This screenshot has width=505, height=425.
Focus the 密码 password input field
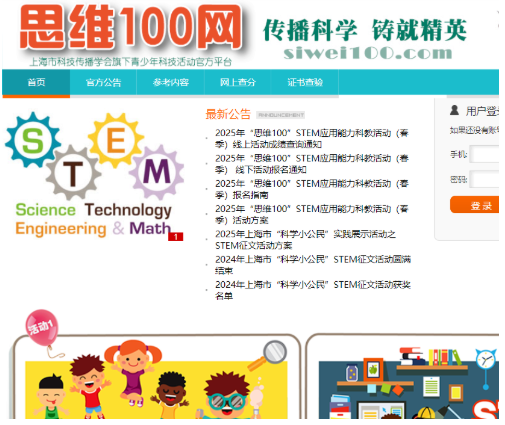484,179
